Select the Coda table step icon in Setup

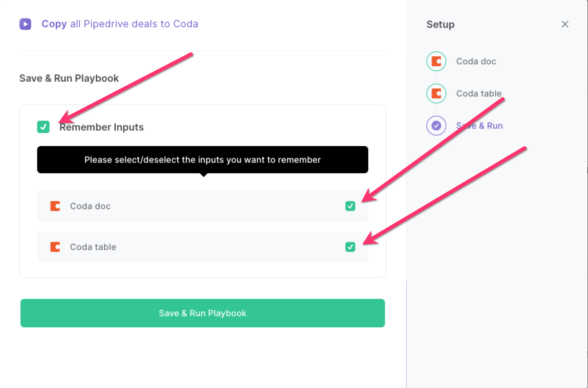(x=436, y=93)
